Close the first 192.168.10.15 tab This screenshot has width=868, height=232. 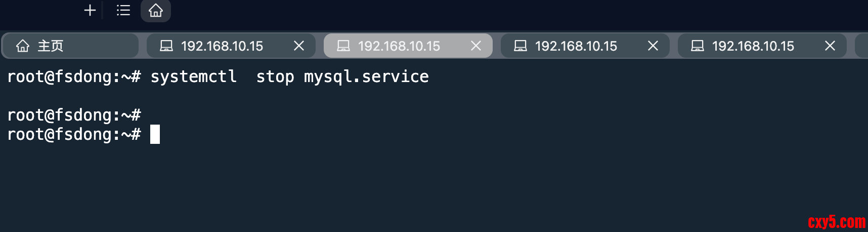[x=299, y=46]
